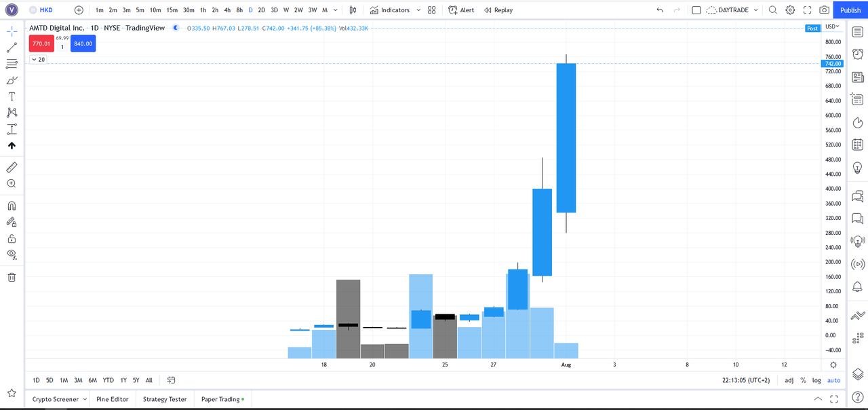This screenshot has width=868, height=410.
Task: Open the USD currency dropdown
Action: pos(833,26)
